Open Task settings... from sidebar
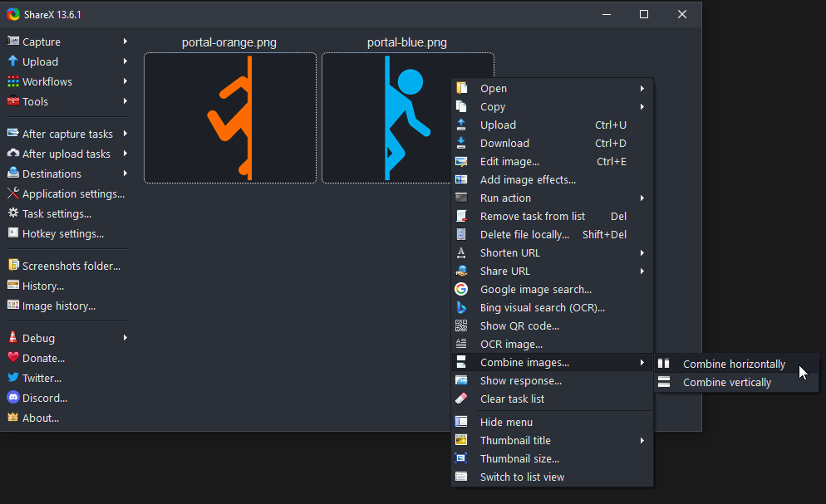826x504 pixels. coord(67,213)
